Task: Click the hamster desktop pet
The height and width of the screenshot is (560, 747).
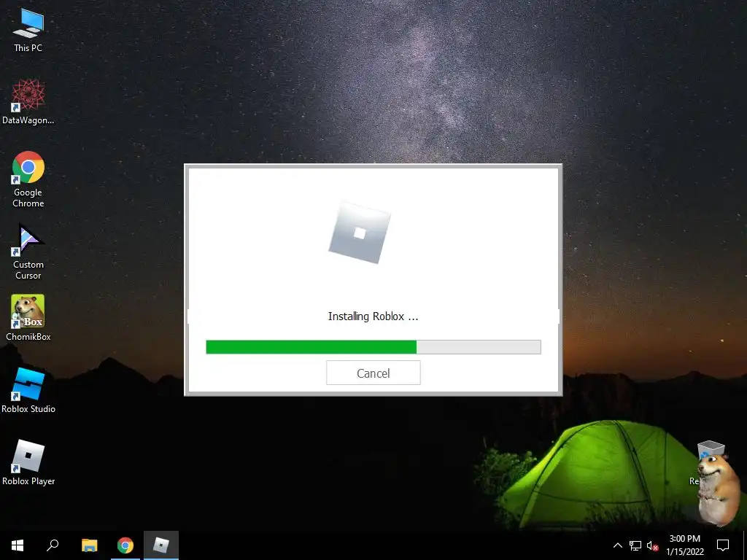Action: pos(719,491)
